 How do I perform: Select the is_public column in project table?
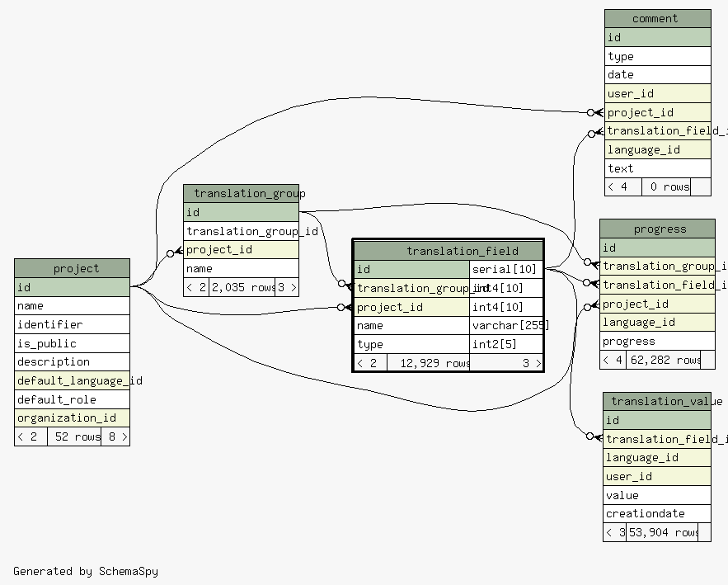point(72,343)
